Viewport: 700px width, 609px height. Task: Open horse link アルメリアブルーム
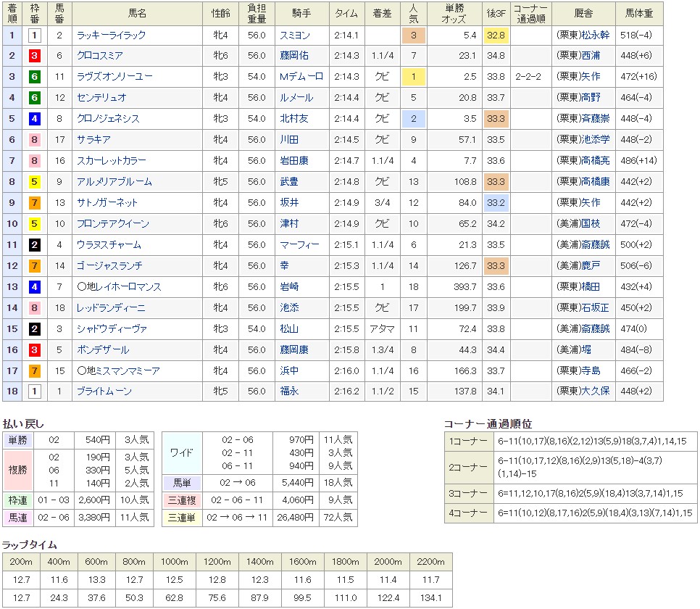coord(114,182)
